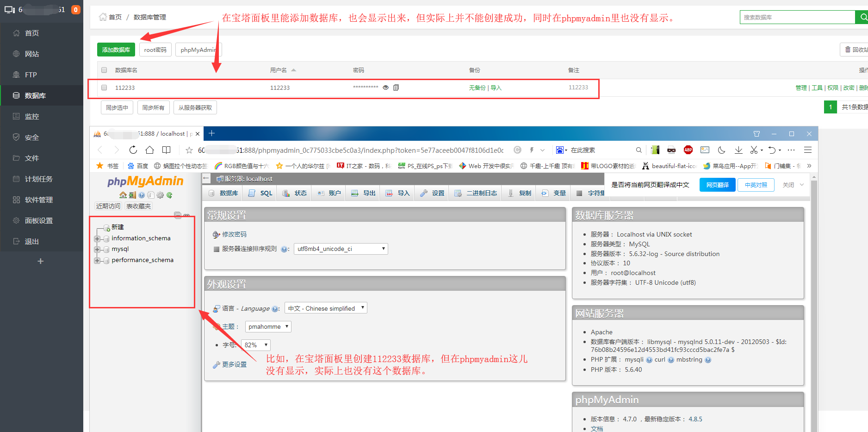This screenshot has height=432, width=868.
Task: Click magnifier icon in browser search box
Action: 639,150
